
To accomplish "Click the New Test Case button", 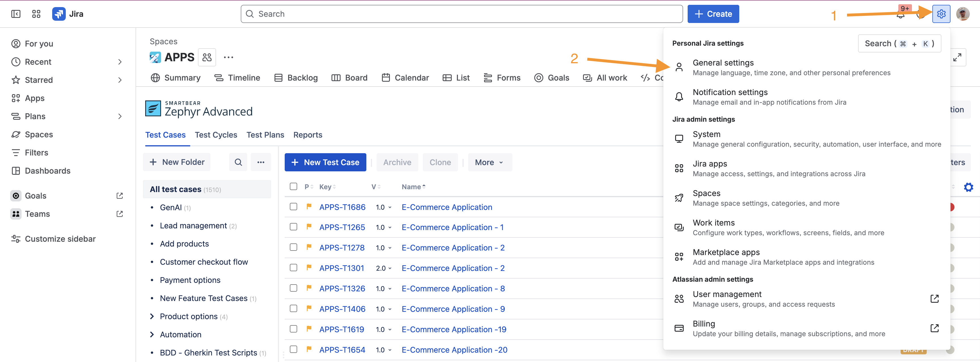I will pos(325,162).
